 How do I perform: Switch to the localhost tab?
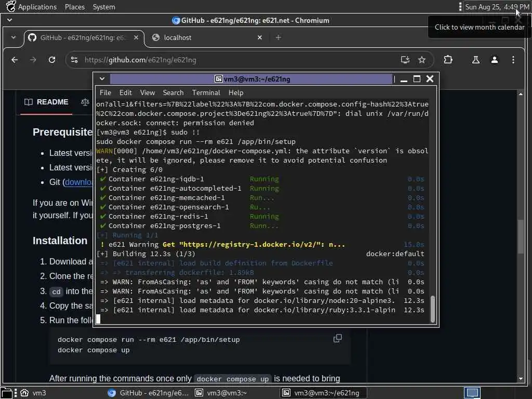pyautogui.click(x=207, y=37)
